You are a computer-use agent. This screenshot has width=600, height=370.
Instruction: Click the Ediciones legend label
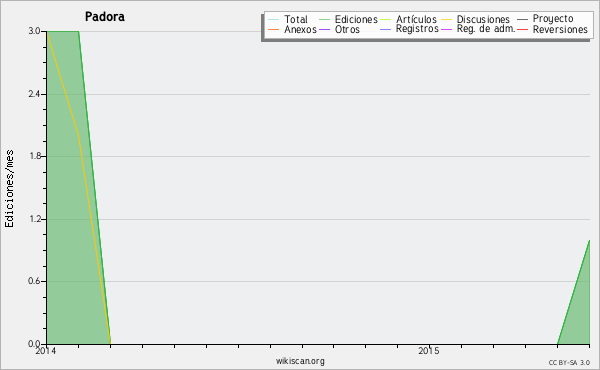point(356,19)
